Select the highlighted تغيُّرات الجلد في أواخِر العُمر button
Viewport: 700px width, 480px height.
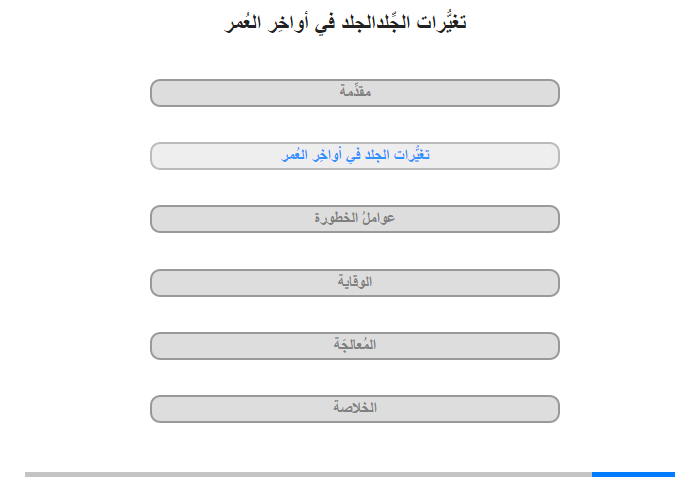tap(354, 156)
